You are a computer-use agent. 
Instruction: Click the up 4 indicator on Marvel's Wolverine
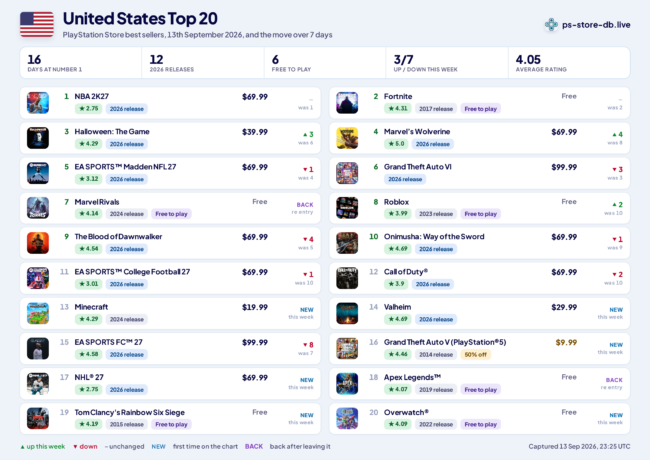(x=617, y=134)
